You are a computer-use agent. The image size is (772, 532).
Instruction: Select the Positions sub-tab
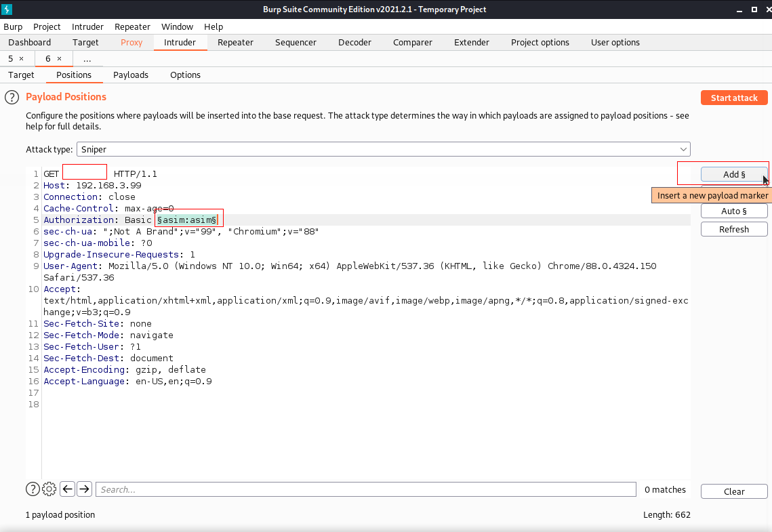click(74, 75)
